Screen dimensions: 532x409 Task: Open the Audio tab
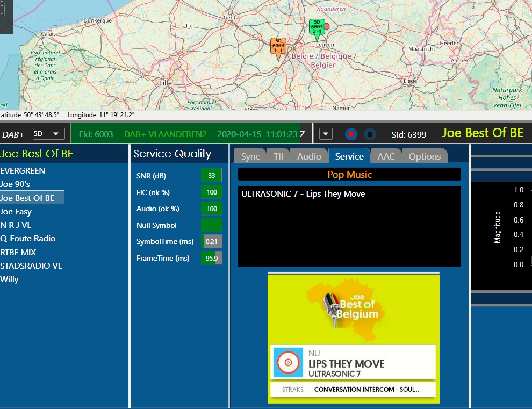tap(309, 156)
